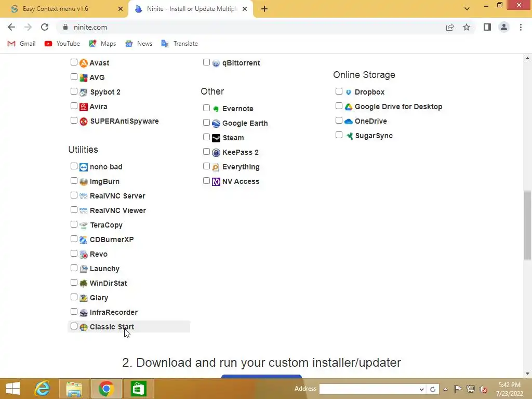Tick the WinDirStat checkbox

tap(74, 283)
